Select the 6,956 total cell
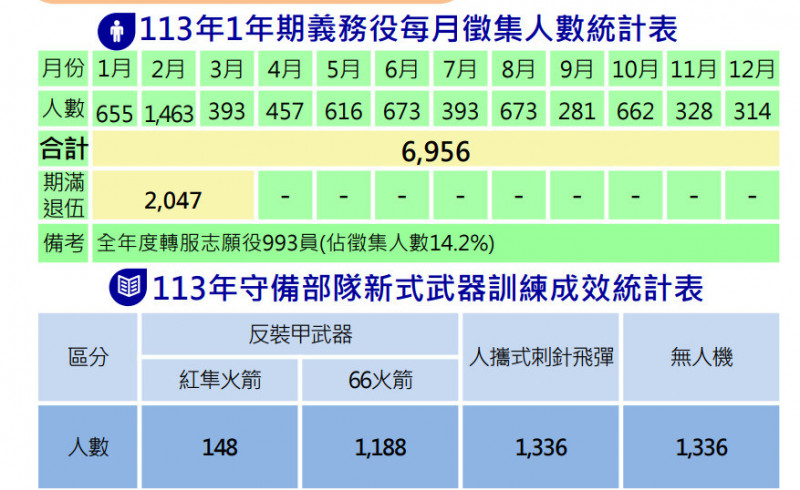Viewport: 800px width, 490px height. coord(435,151)
